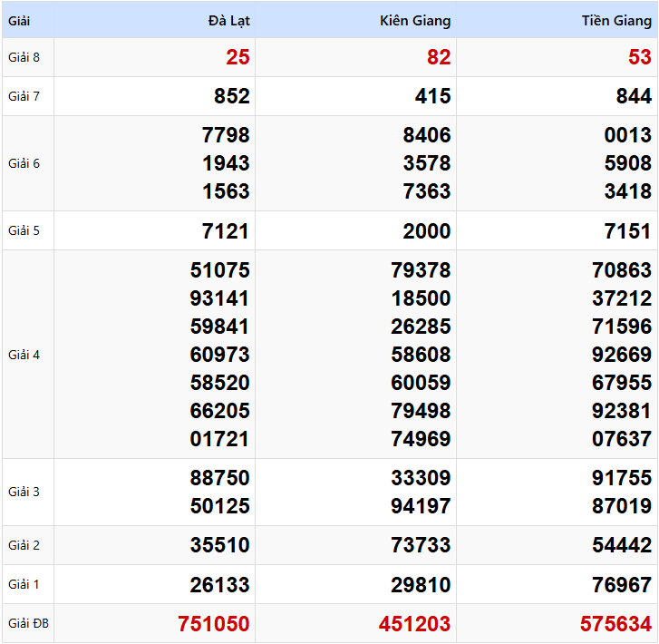Select the Giải 1 row label
Image resolution: width=659 pixels, height=644 pixels.
24,584
